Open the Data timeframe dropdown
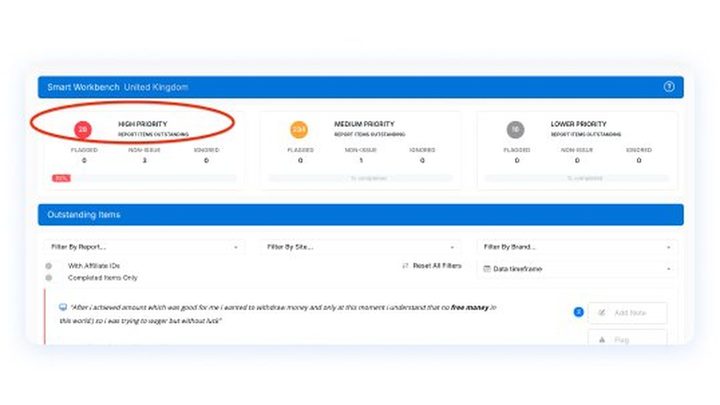This screenshot has width=720, height=405. click(x=577, y=269)
